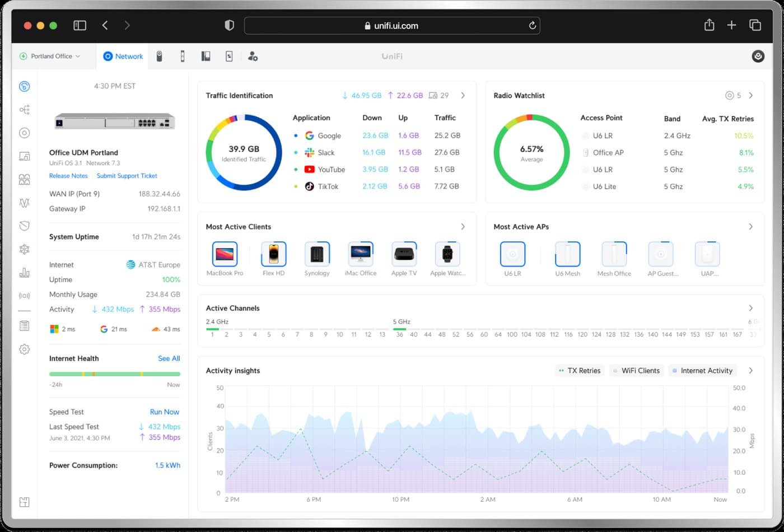Open the Release Notes link
Image resolution: width=784 pixels, height=532 pixels.
pyautogui.click(x=68, y=176)
